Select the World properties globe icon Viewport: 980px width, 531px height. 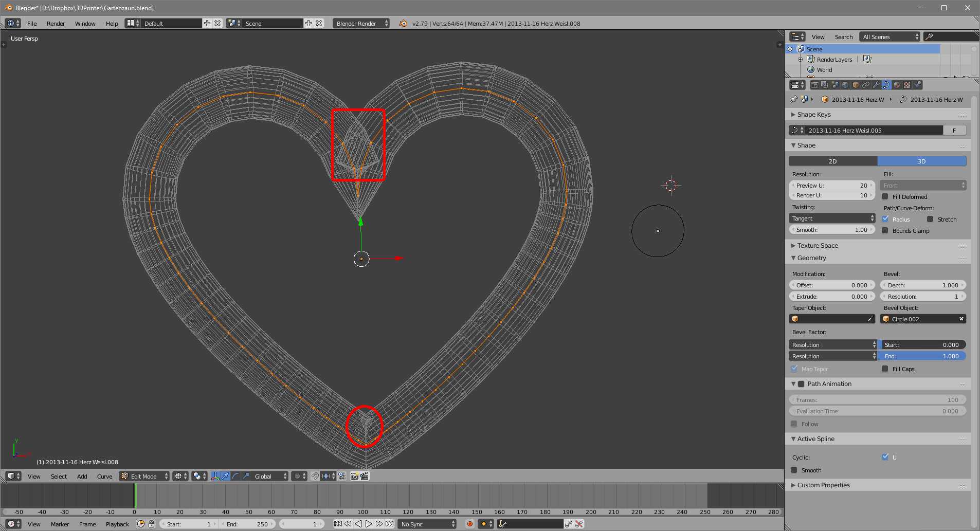(x=846, y=85)
